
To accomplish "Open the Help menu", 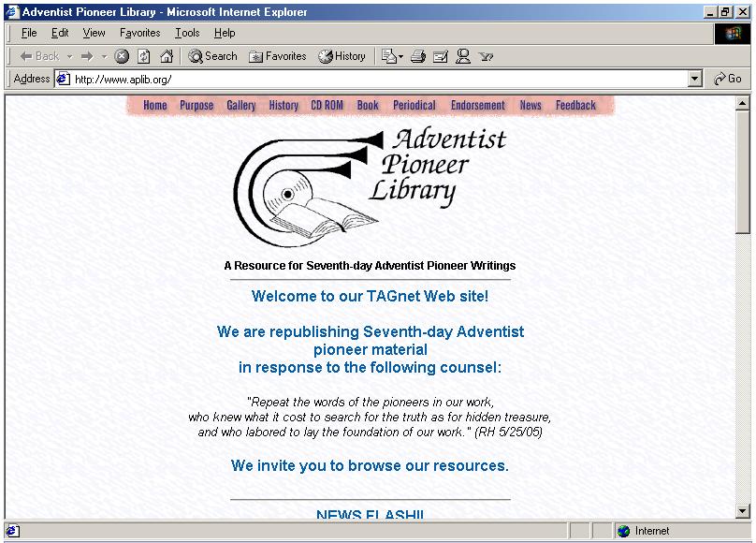I will pos(225,33).
